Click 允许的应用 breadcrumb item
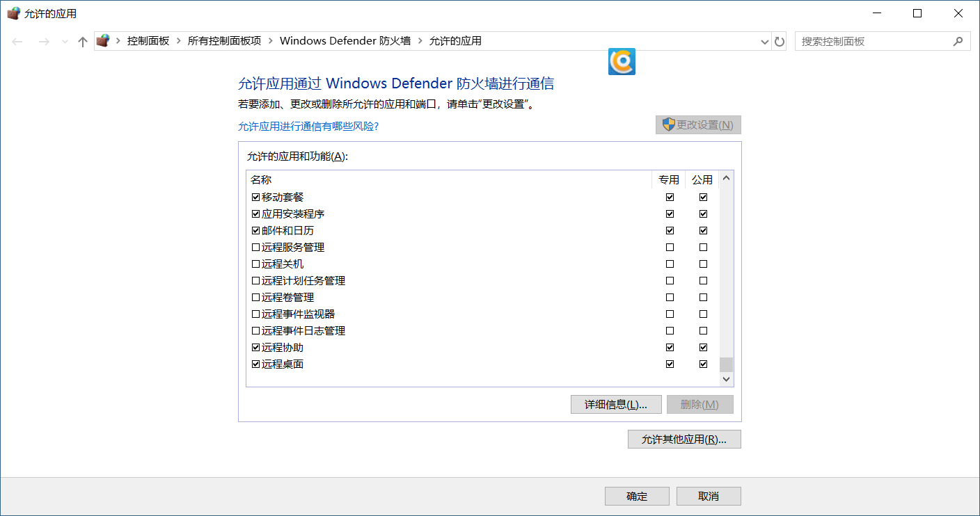This screenshot has height=516, width=980. pyautogui.click(x=455, y=41)
